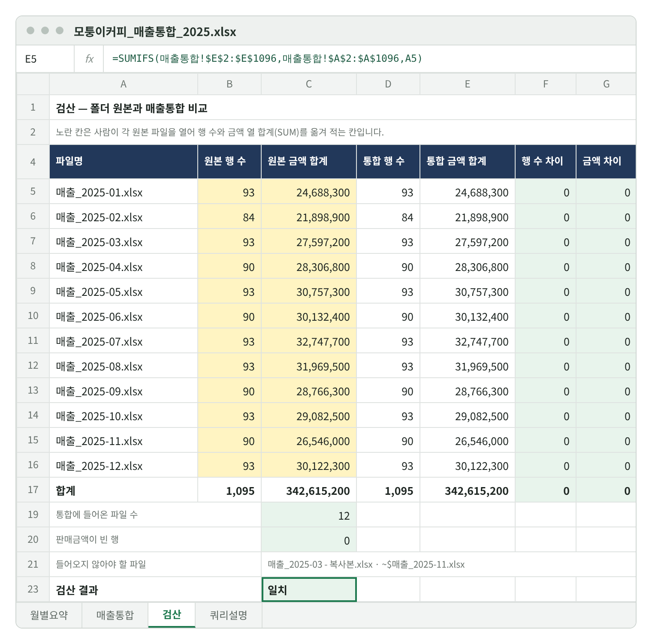This screenshot has width=652, height=644.
Task: Click the 일치 result cell
Action: pos(309,590)
